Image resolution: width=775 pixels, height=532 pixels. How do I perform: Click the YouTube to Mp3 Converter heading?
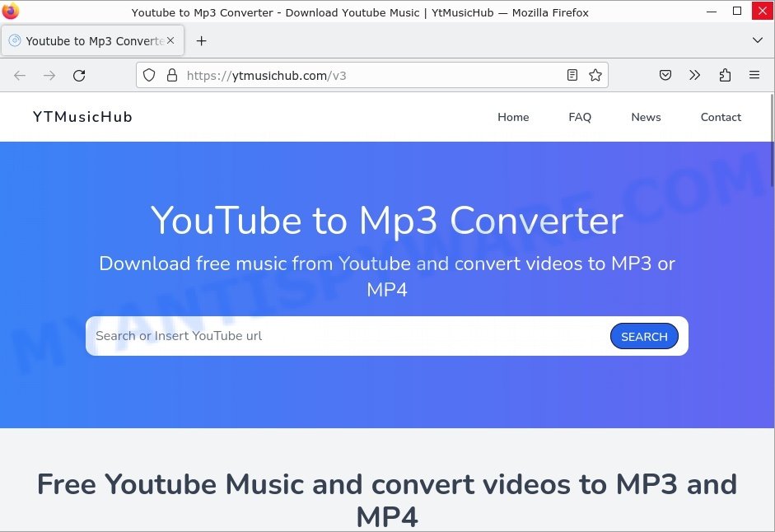387,221
